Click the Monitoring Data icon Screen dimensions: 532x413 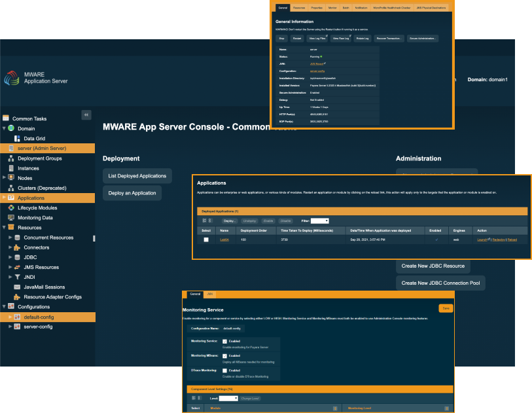tap(11, 217)
